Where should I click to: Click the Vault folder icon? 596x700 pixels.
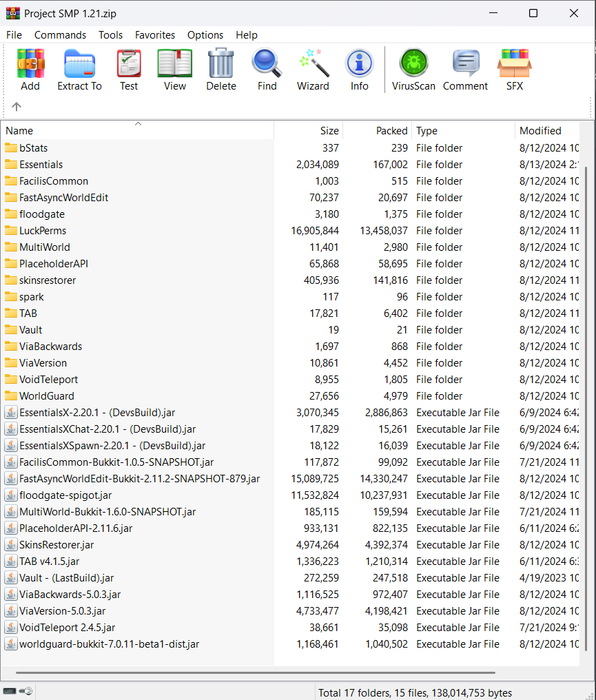pyautogui.click(x=11, y=329)
